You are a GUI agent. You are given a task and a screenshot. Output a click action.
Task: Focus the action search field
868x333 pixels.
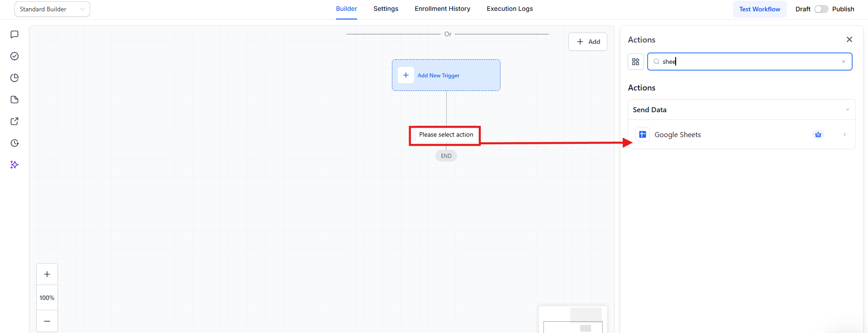(750, 62)
